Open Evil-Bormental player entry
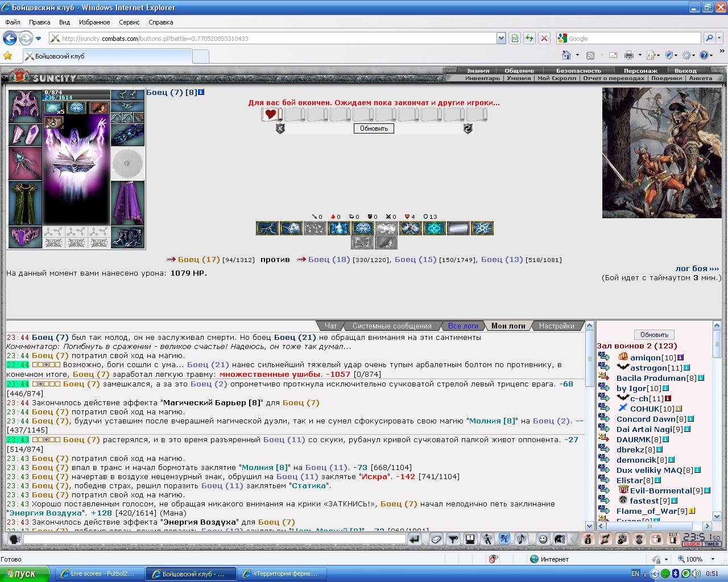Viewport: 728px width, 582px height. (661, 490)
